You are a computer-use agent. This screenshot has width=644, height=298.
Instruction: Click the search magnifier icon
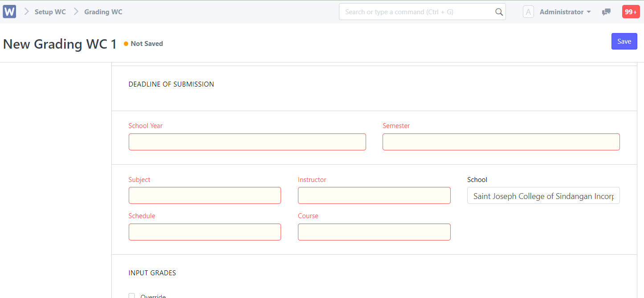click(x=499, y=12)
